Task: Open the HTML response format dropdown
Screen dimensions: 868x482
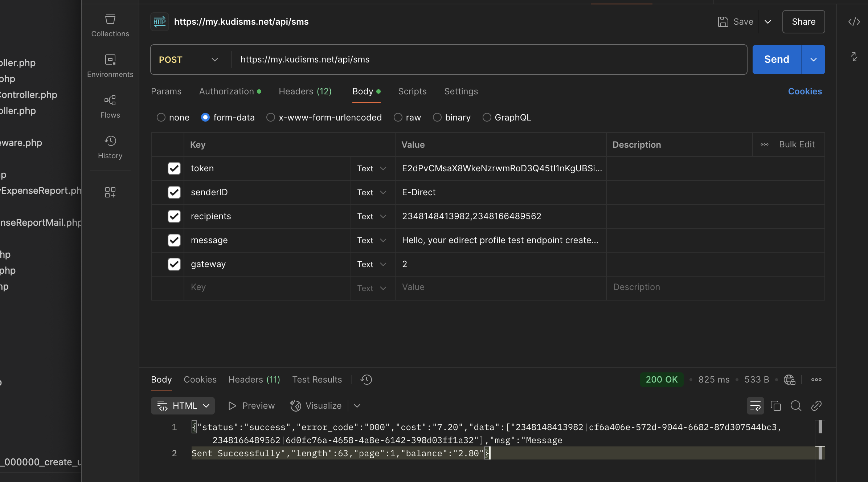Action: tap(183, 406)
